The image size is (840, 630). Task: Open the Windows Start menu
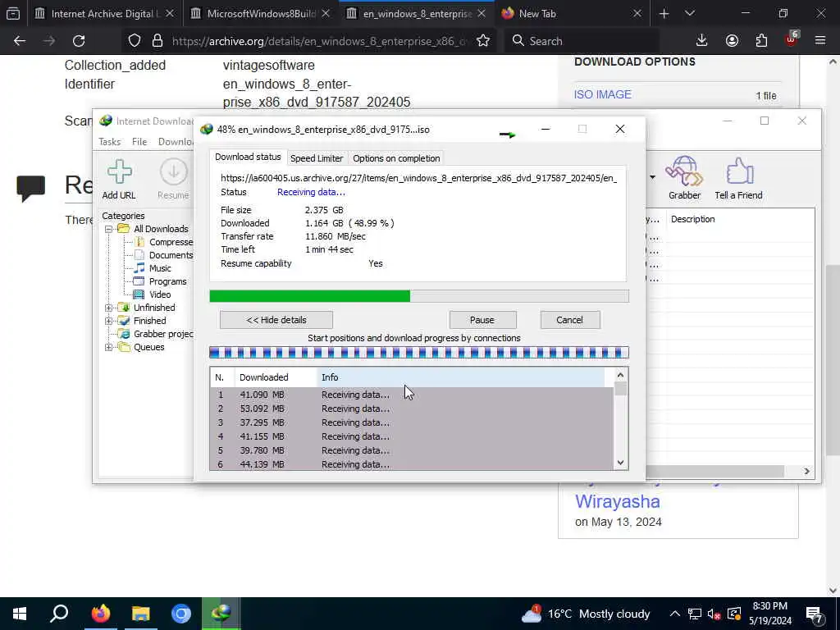(20, 614)
